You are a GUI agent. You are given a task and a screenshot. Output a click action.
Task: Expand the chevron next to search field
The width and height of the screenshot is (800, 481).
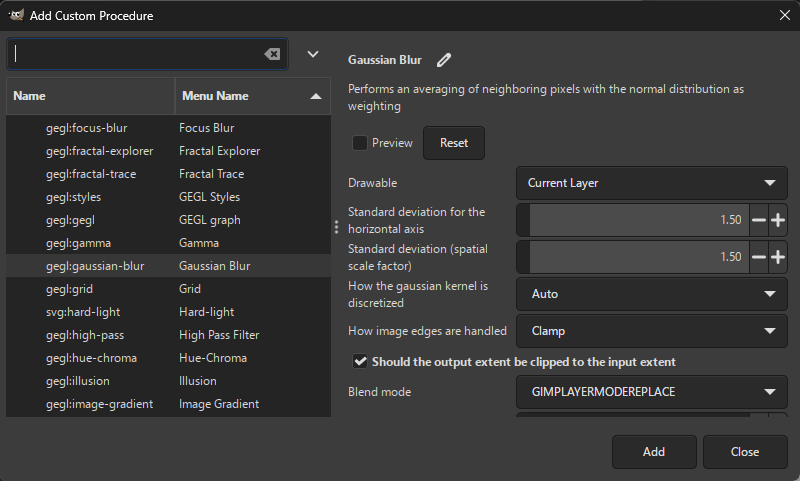point(313,54)
